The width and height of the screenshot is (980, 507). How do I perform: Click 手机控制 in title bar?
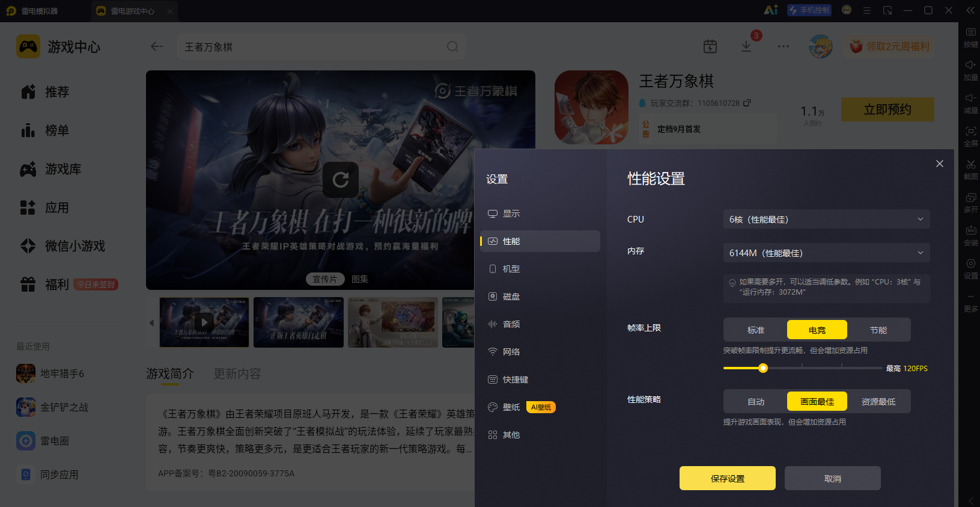(809, 10)
